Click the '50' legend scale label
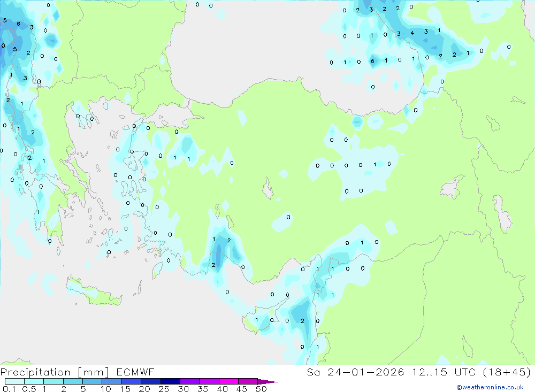535x392 pixels. pyautogui.click(x=262, y=389)
